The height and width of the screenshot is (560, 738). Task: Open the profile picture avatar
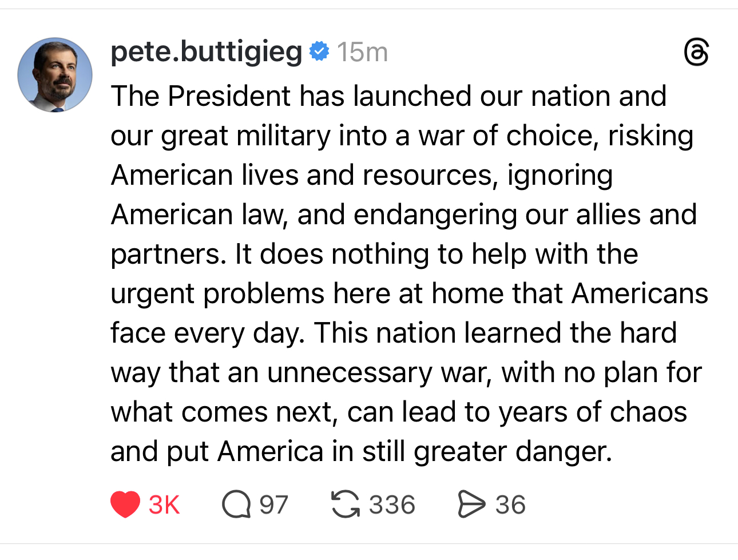55,75
